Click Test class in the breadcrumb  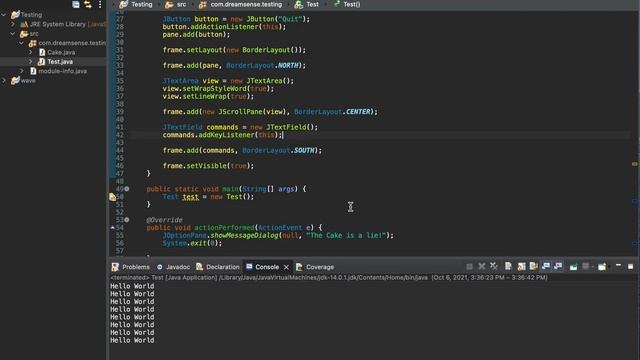[312, 4]
